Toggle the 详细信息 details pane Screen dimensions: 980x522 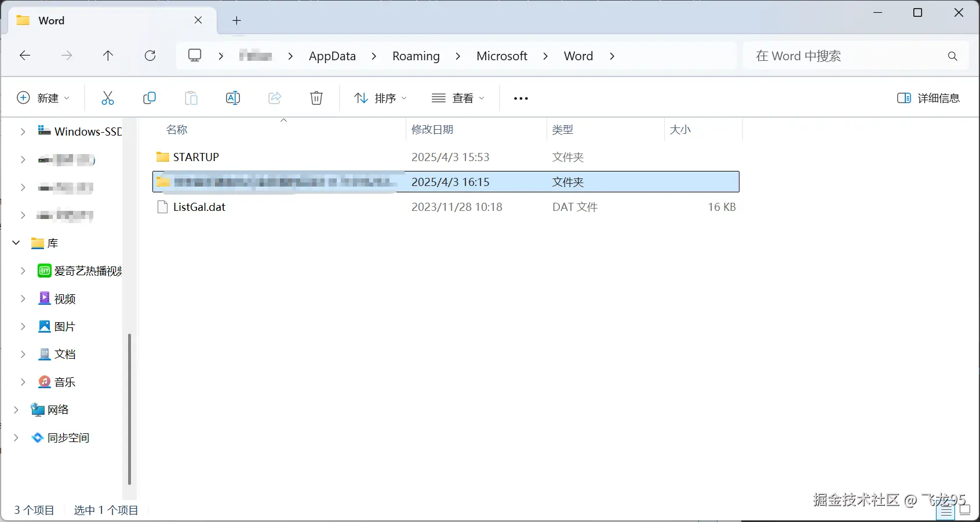[928, 98]
